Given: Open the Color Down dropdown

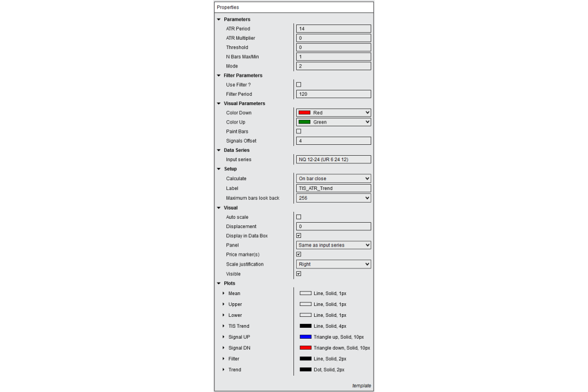Looking at the screenshot, I should pos(333,113).
